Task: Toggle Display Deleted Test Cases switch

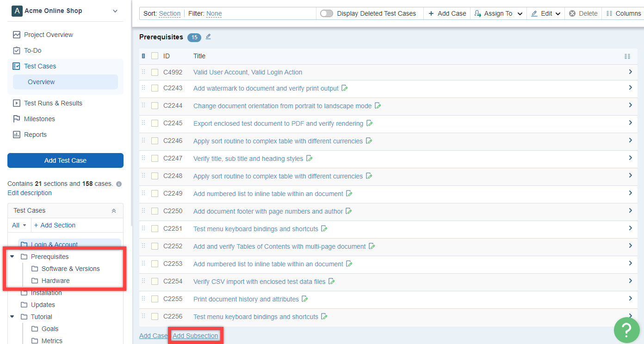Action: pyautogui.click(x=327, y=14)
